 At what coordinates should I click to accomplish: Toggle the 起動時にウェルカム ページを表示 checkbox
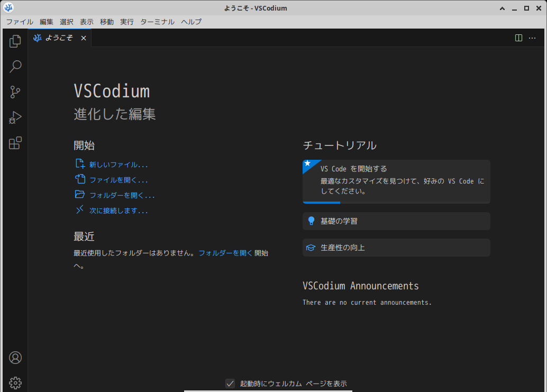(x=230, y=384)
